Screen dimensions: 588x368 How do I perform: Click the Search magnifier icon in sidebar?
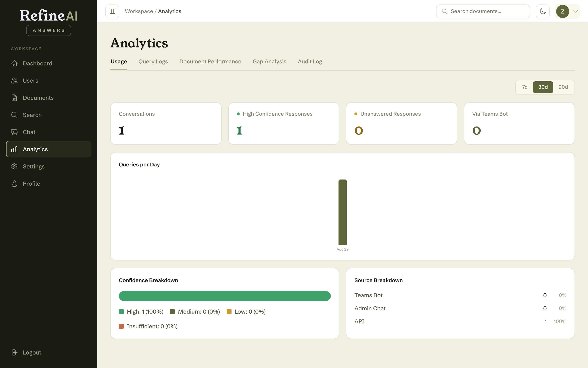[14, 115]
